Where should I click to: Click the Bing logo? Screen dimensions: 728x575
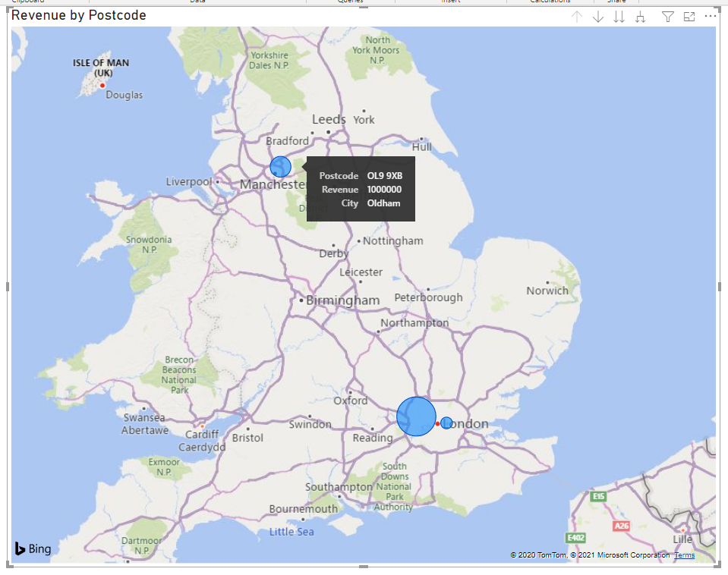click(33, 548)
